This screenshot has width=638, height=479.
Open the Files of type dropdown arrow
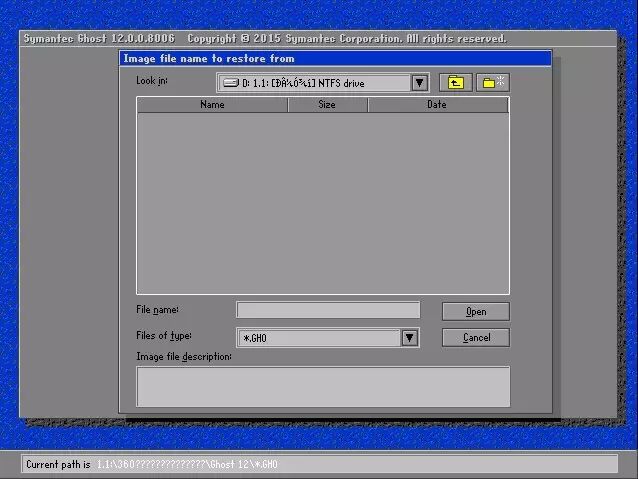click(409, 338)
